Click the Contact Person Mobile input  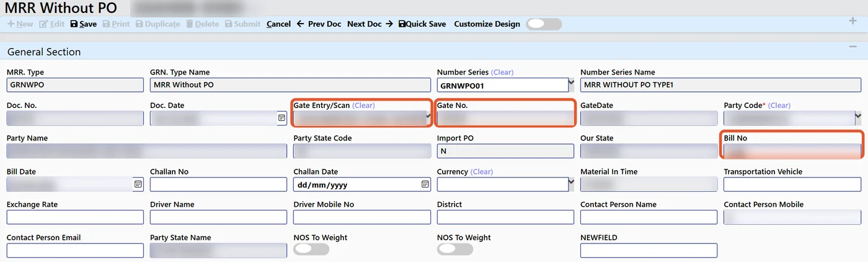pyautogui.click(x=792, y=217)
